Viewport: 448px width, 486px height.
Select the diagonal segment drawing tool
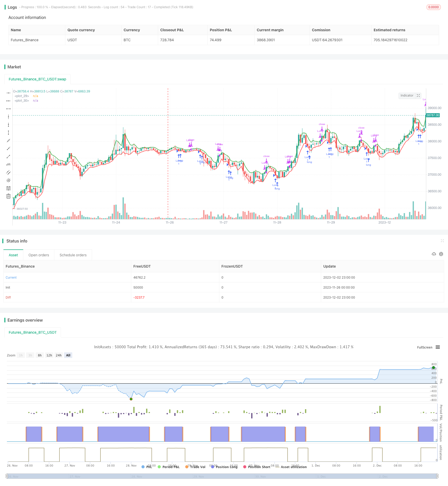pos(8,156)
